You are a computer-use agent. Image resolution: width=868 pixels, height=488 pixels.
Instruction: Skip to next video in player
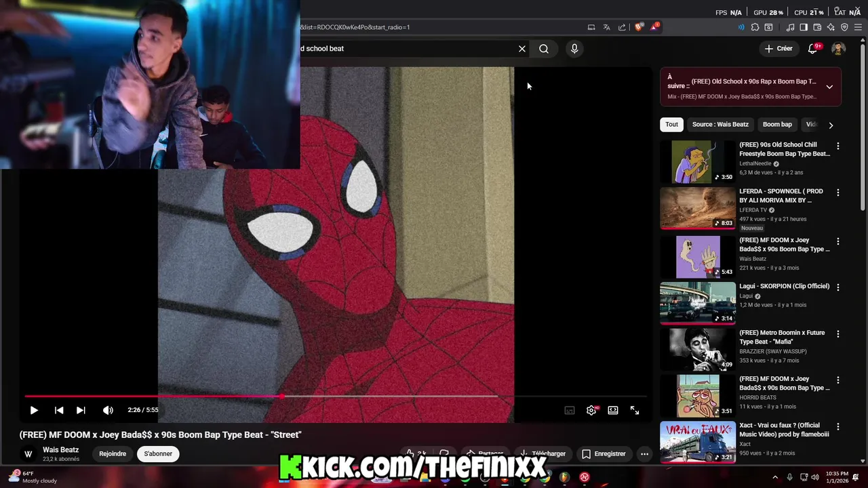pyautogui.click(x=81, y=410)
